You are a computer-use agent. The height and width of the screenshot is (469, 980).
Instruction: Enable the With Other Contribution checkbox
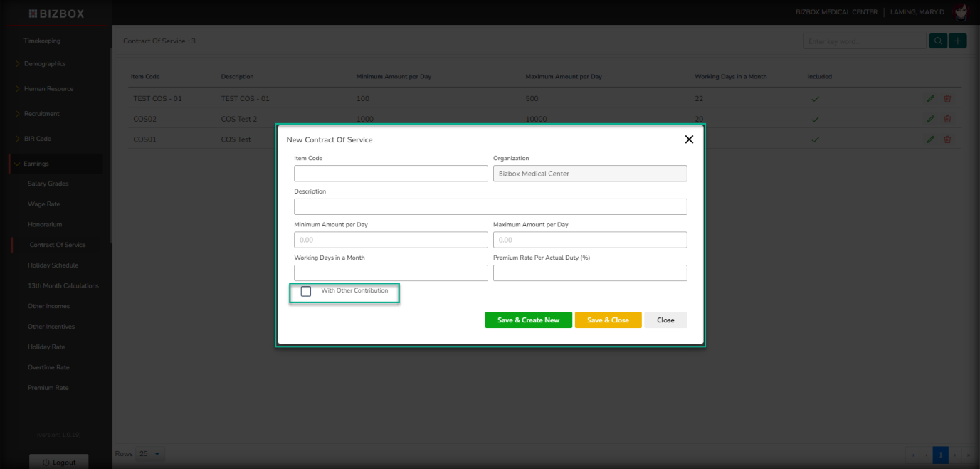pyautogui.click(x=306, y=291)
